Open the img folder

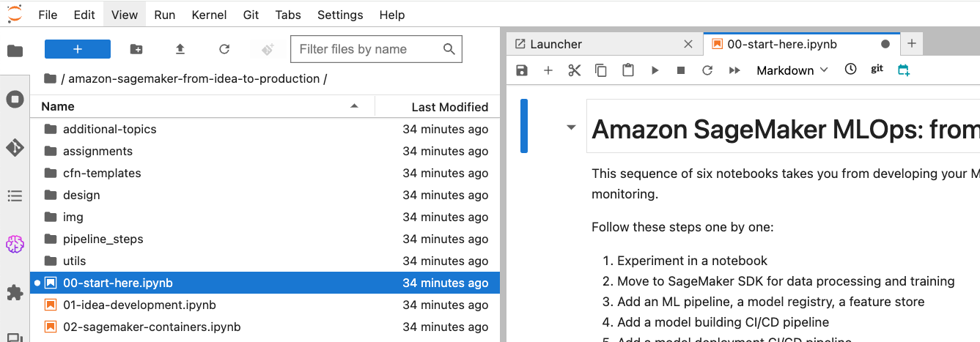coord(265,217)
